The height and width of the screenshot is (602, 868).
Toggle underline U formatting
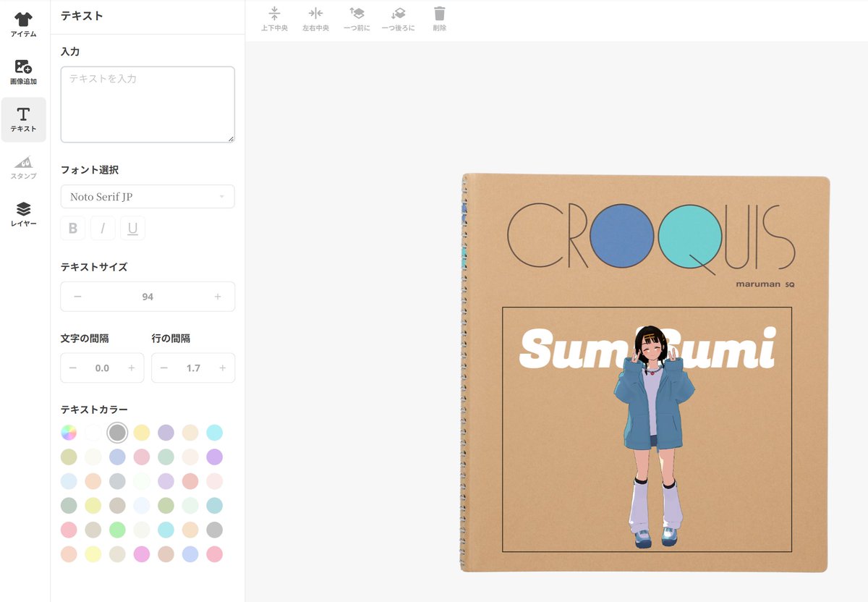tap(132, 229)
